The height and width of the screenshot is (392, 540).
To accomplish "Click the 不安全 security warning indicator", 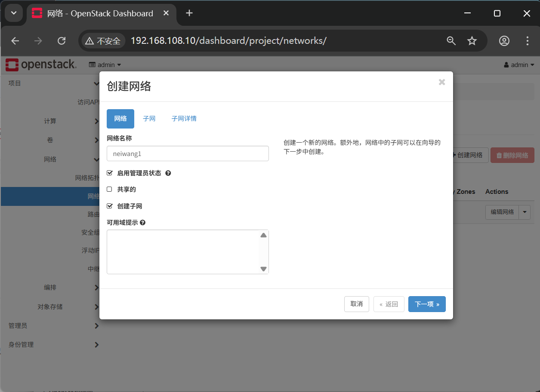I will coord(103,41).
